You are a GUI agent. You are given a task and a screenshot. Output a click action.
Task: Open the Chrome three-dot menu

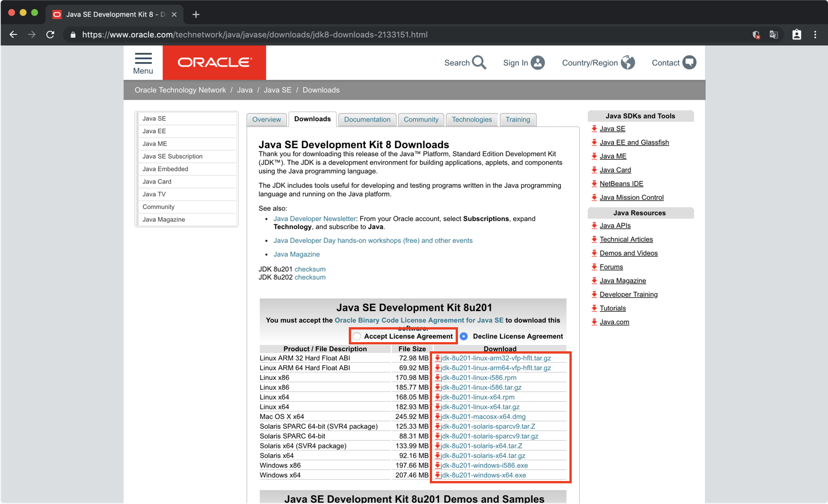point(815,34)
